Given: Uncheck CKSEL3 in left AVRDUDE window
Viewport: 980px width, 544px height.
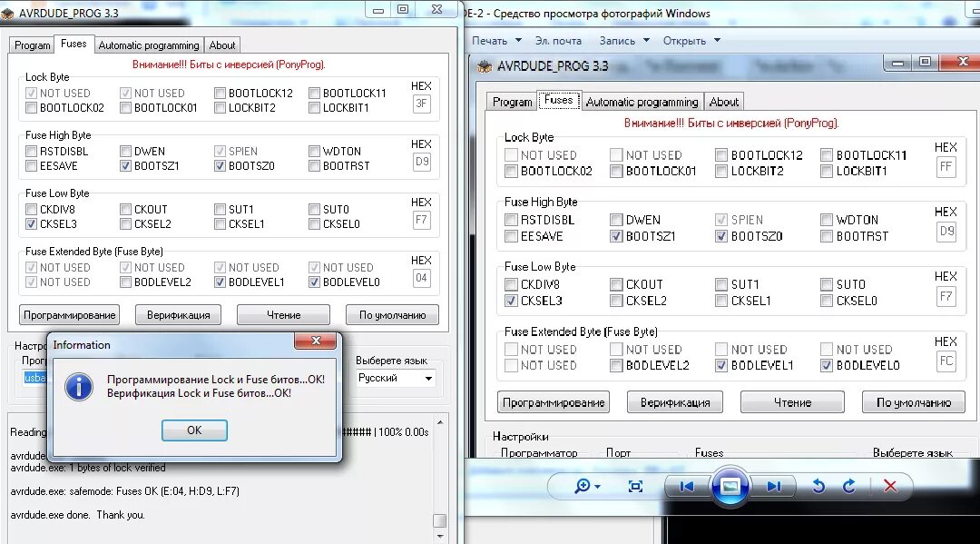Looking at the screenshot, I should coord(31,223).
